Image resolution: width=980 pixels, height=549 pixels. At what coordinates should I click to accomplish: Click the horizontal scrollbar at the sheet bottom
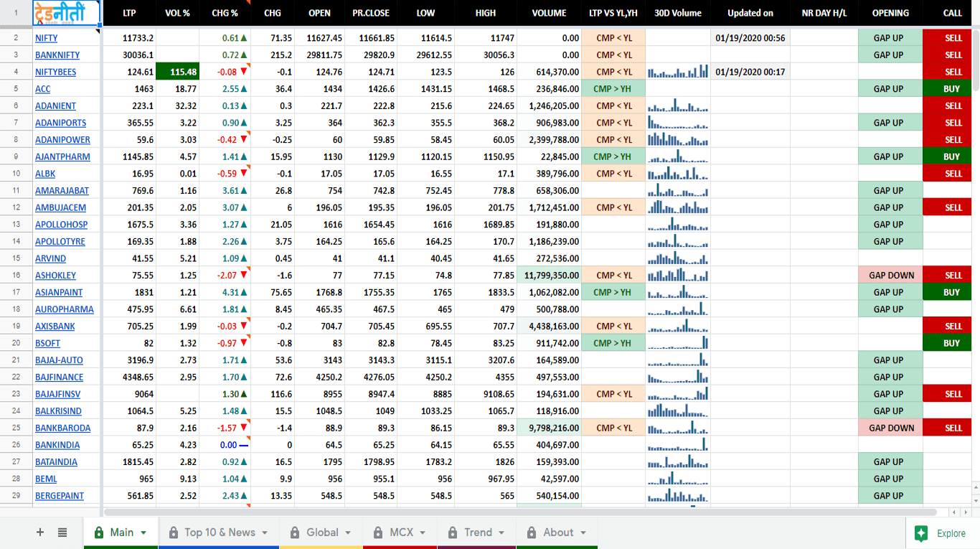[x=520, y=512]
